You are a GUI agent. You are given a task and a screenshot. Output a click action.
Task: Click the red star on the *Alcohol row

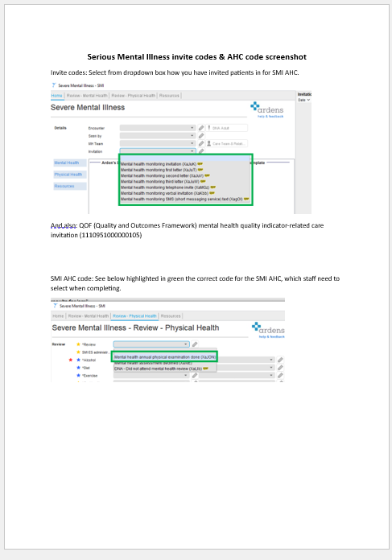(70, 360)
